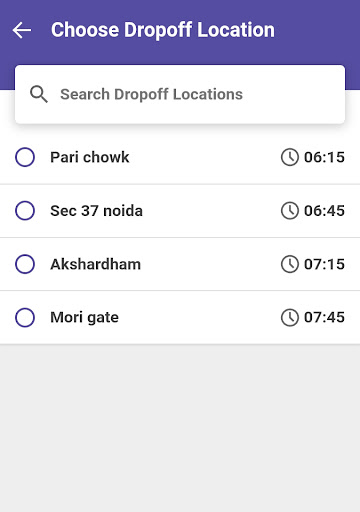Click the 07:15 dropoff time
The image size is (360, 512).
(324, 264)
